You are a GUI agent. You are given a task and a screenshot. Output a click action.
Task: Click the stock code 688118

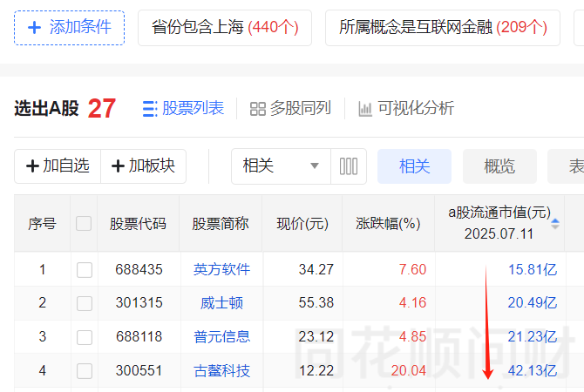pyautogui.click(x=139, y=337)
